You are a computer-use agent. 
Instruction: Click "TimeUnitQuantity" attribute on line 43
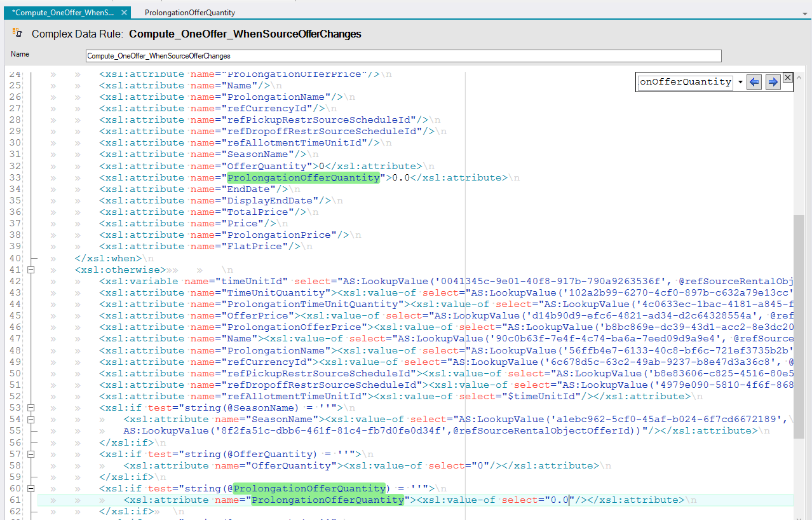(276, 292)
